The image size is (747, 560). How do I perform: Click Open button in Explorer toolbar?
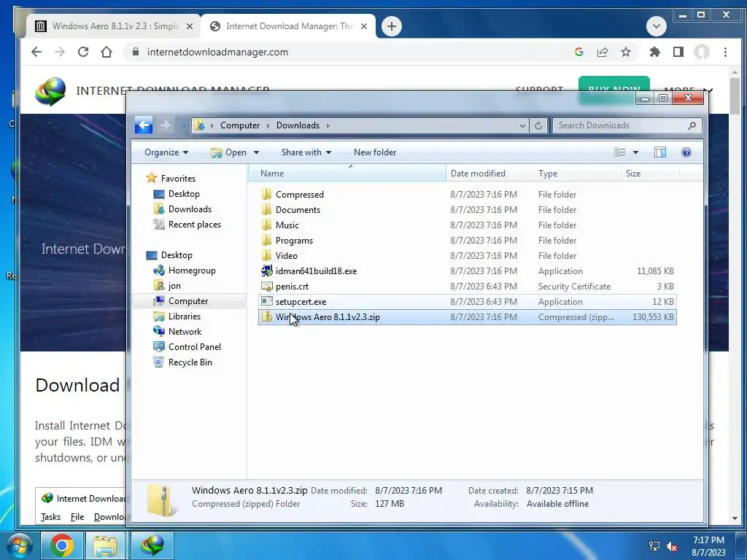coord(230,152)
